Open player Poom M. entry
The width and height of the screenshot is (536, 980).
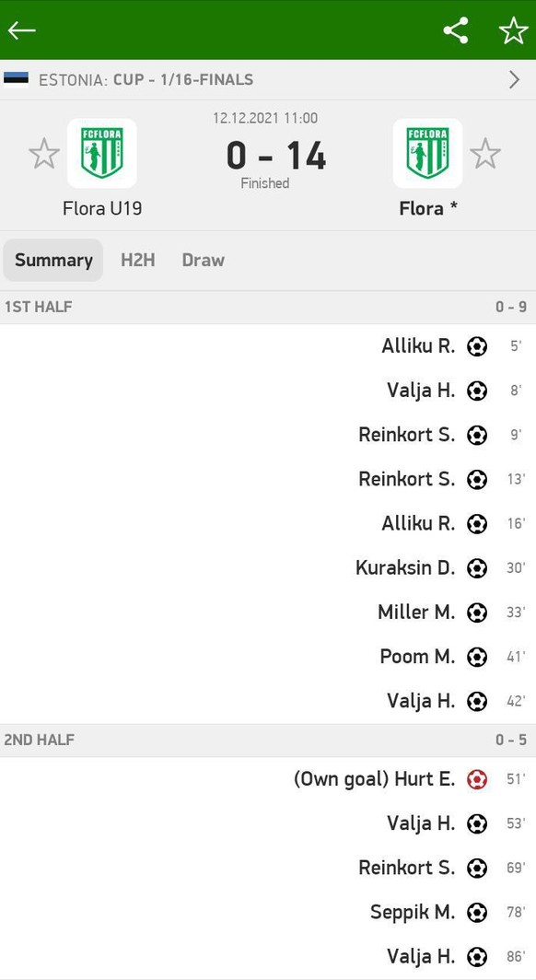417,656
